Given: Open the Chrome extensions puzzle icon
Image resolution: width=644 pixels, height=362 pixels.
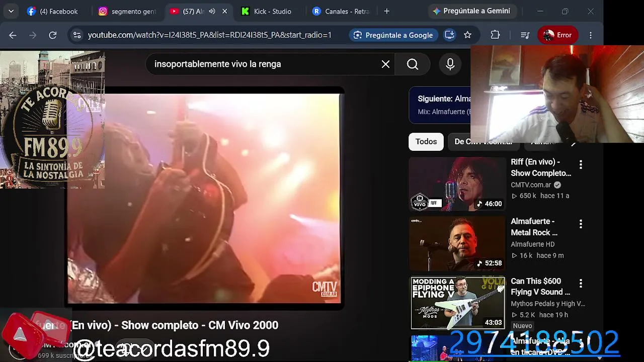Looking at the screenshot, I should (x=495, y=35).
